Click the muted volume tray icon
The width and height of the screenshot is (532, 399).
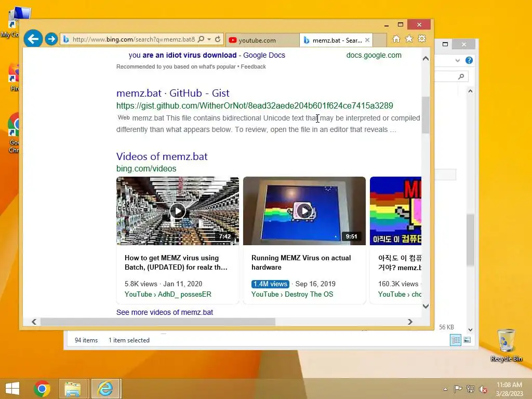point(483,390)
